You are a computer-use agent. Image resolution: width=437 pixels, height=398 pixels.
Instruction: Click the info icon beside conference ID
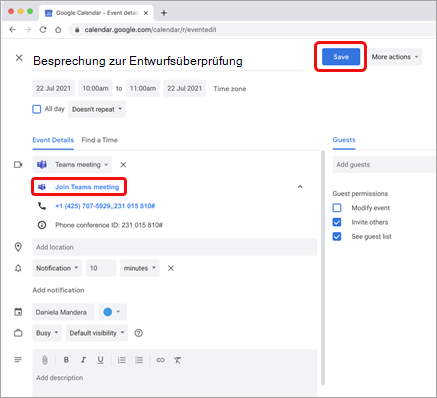point(42,225)
